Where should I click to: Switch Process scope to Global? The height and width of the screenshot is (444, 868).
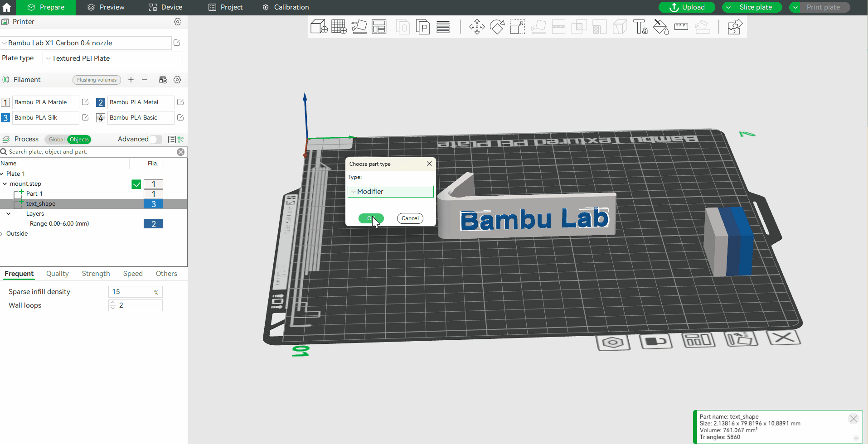pos(57,140)
